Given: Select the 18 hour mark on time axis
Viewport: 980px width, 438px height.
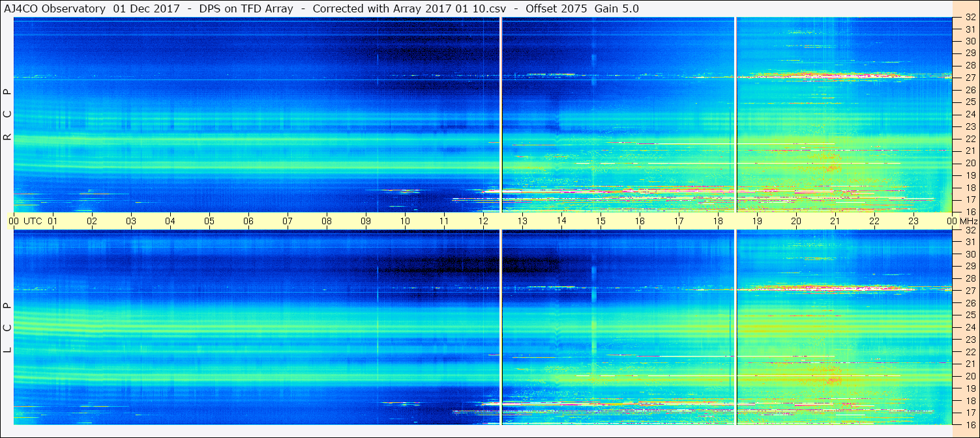Looking at the screenshot, I should 718,221.
